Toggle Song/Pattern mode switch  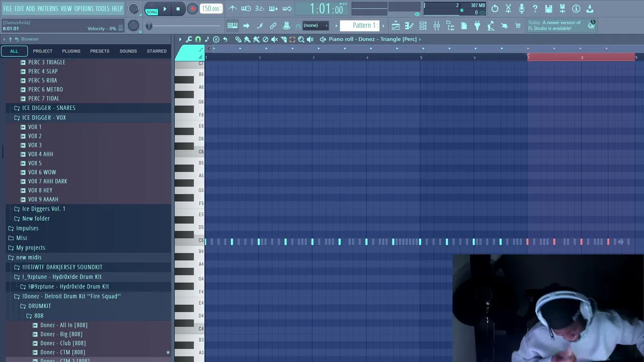[151, 9]
